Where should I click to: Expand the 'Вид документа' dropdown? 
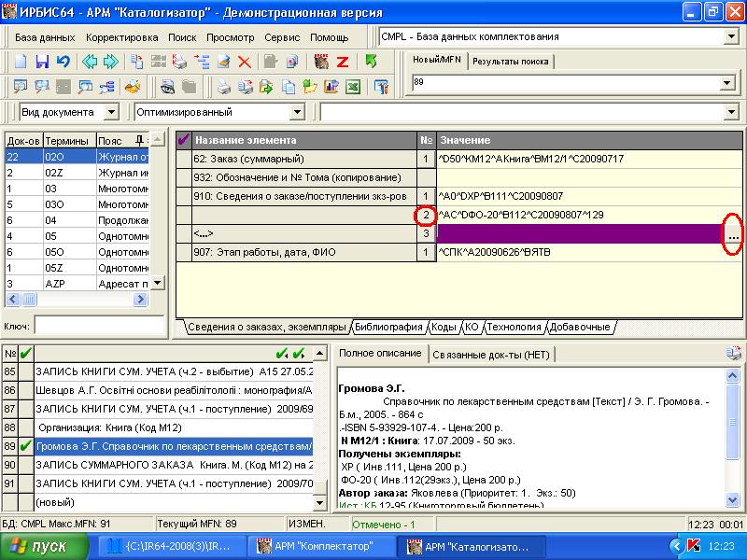[111, 112]
